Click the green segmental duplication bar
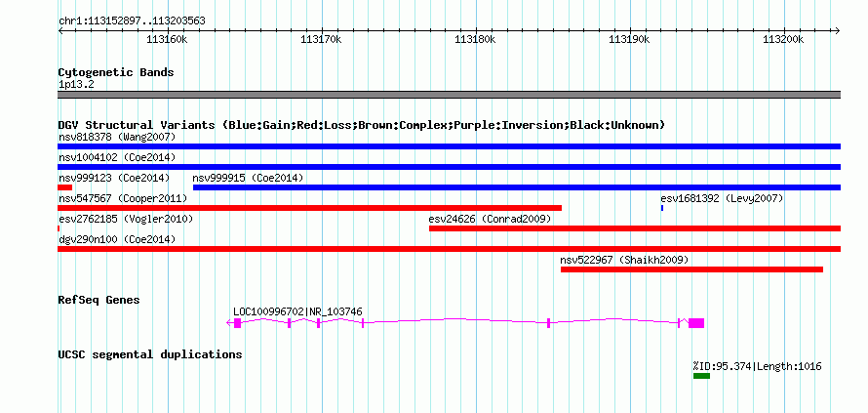This screenshot has width=868, height=413. (701, 376)
